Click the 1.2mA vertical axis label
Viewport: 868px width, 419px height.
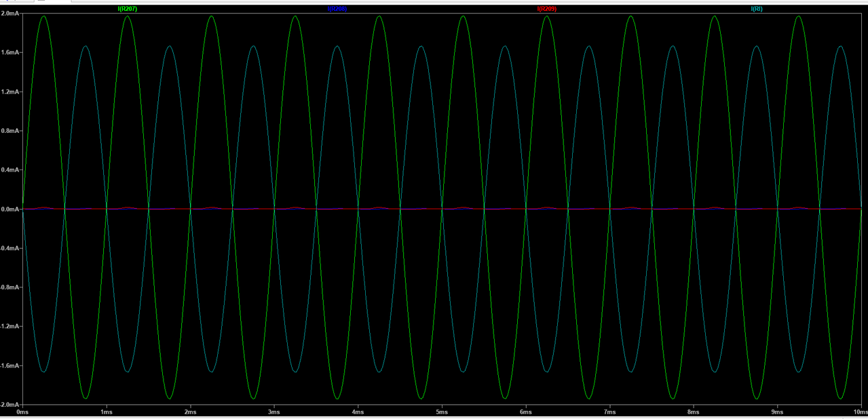point(10,92)
